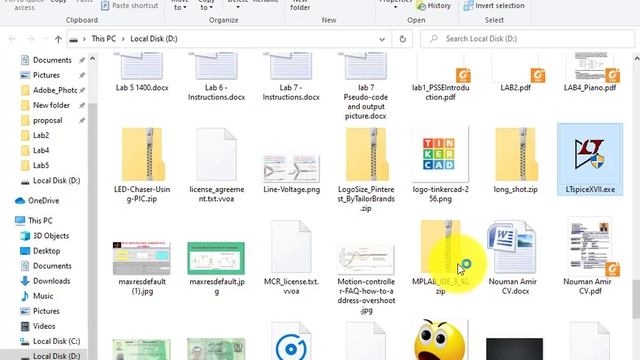Open the Copy to dropdown
This screenshot has width=640, height=360.
coord(206,6)
